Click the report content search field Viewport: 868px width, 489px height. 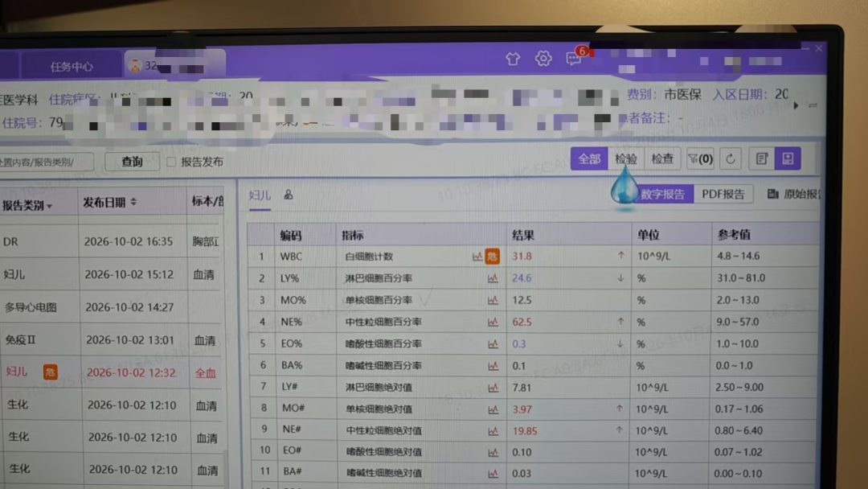[45, 162]
